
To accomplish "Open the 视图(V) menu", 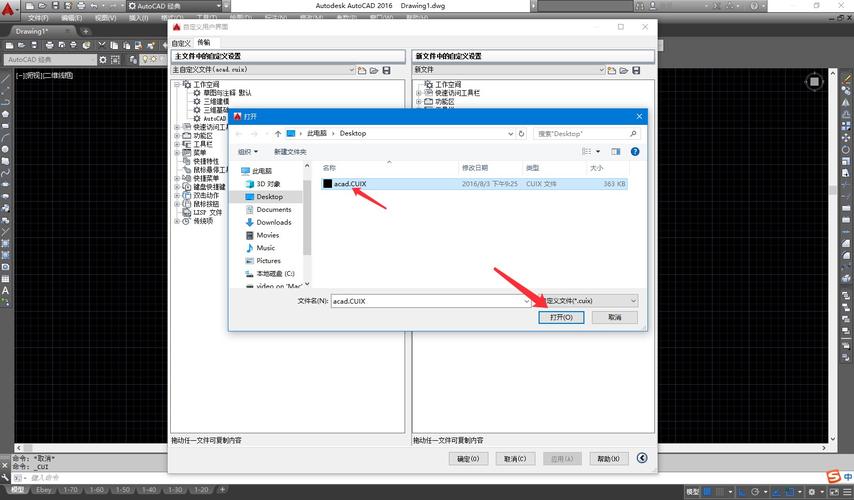I will coord(105,18).
